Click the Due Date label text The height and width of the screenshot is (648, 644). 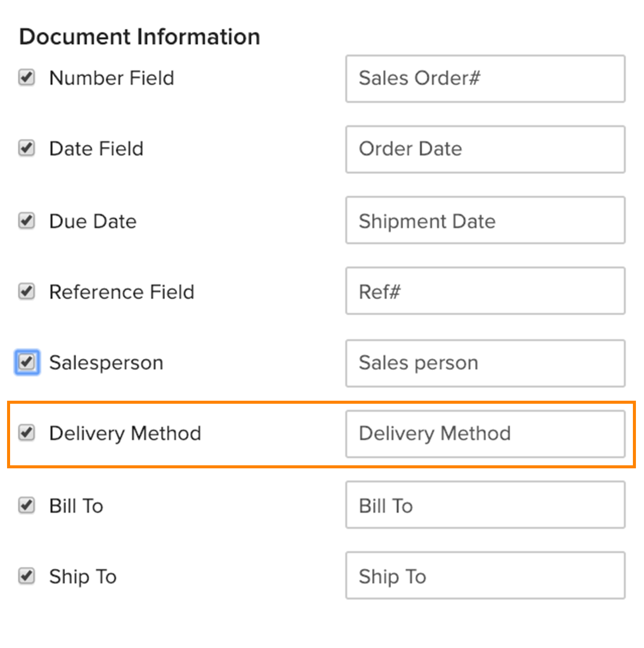(x=93, y=222)
